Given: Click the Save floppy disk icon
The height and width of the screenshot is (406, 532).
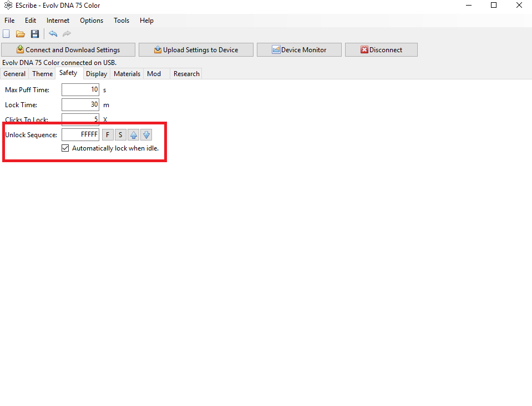Looking at the screenshot, I should tap(34, 34).
